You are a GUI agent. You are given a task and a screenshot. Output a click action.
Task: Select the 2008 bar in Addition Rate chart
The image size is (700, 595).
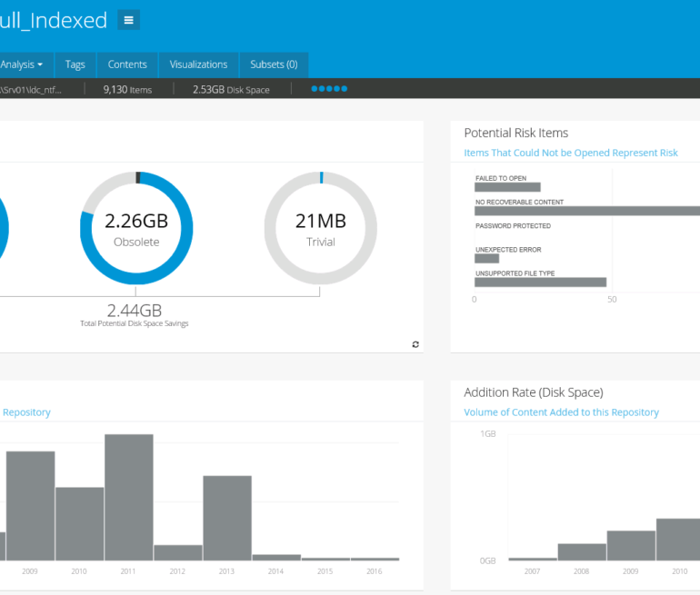(x=582, y=552)
